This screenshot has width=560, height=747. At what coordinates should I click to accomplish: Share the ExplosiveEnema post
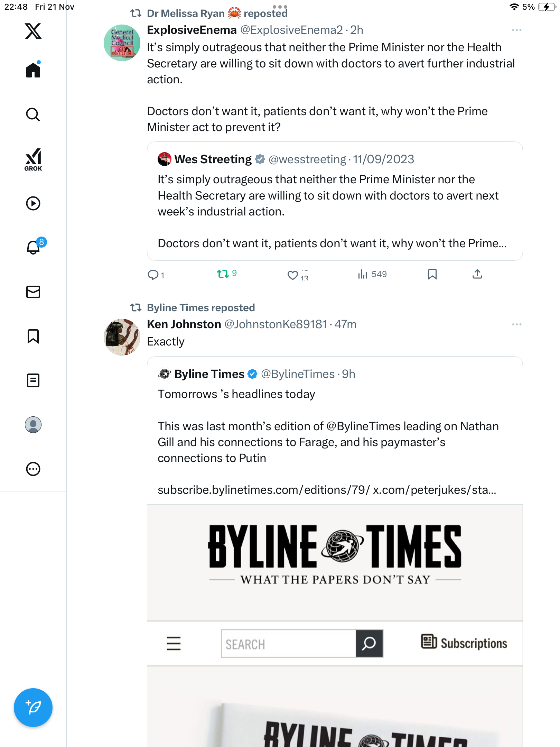point(477,274)
